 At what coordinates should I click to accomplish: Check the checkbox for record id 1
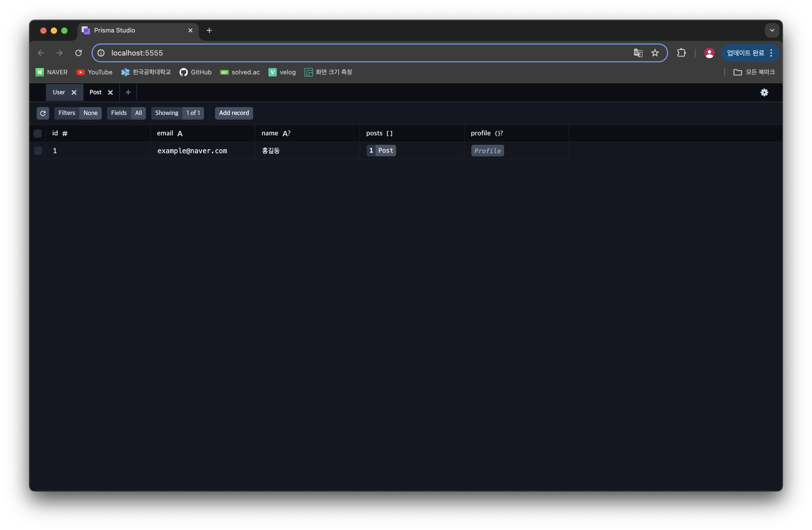point(38,151)
